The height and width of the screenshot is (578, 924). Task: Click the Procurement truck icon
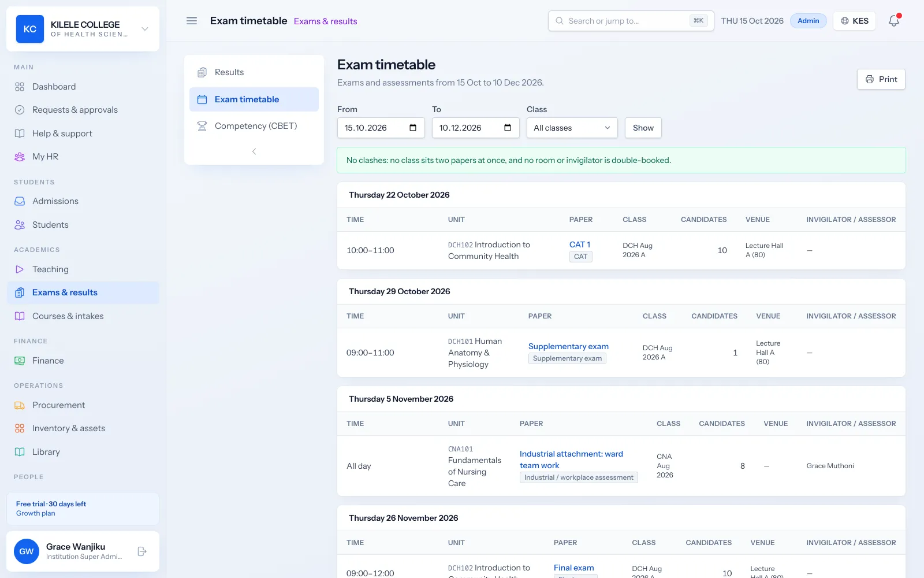point(20,405)
